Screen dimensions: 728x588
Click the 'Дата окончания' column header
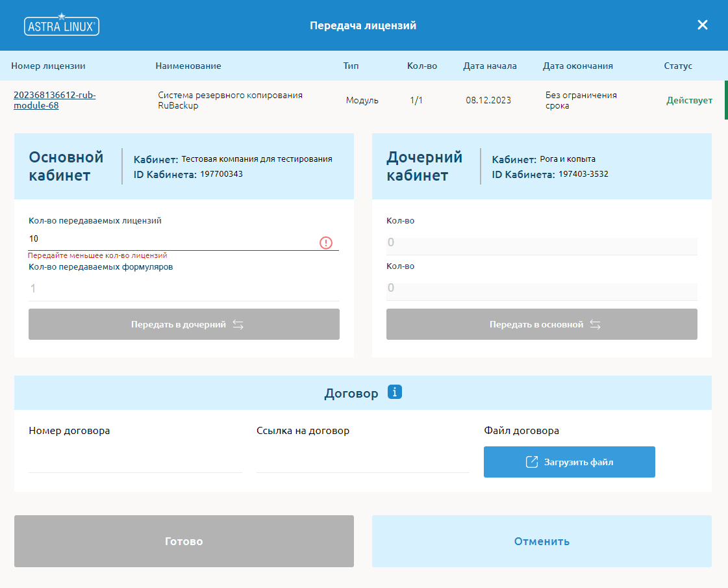[577, 66]
